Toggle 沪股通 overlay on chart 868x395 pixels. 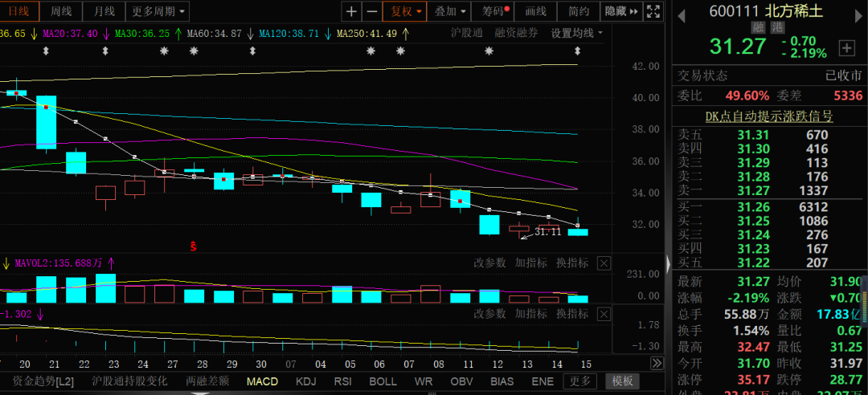468,33
